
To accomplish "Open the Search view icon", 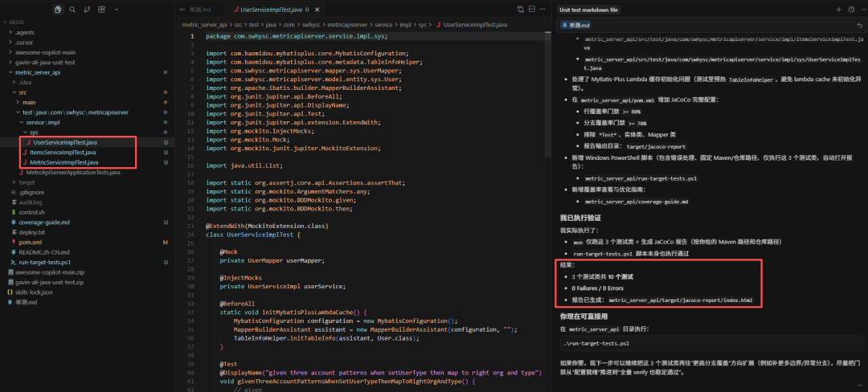I will (72, 10).
